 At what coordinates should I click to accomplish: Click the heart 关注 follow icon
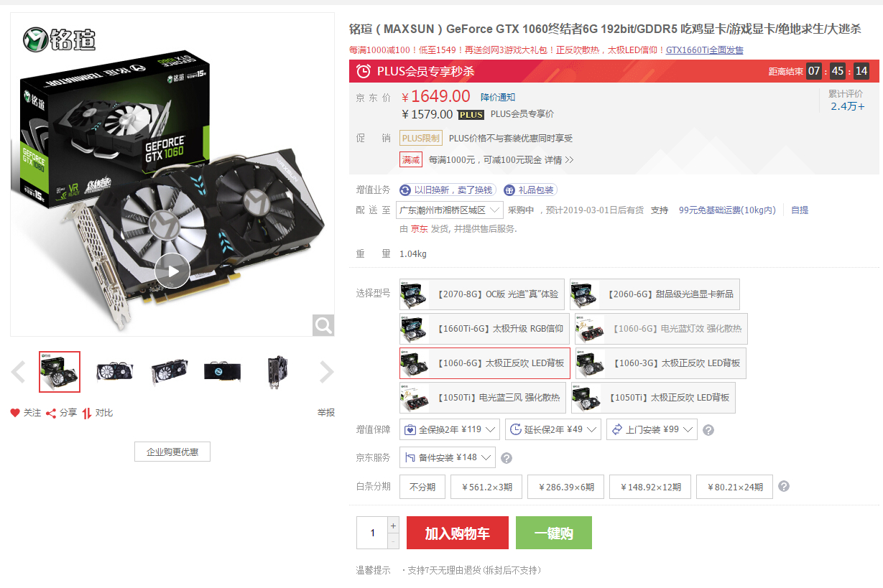coord(15,413)
